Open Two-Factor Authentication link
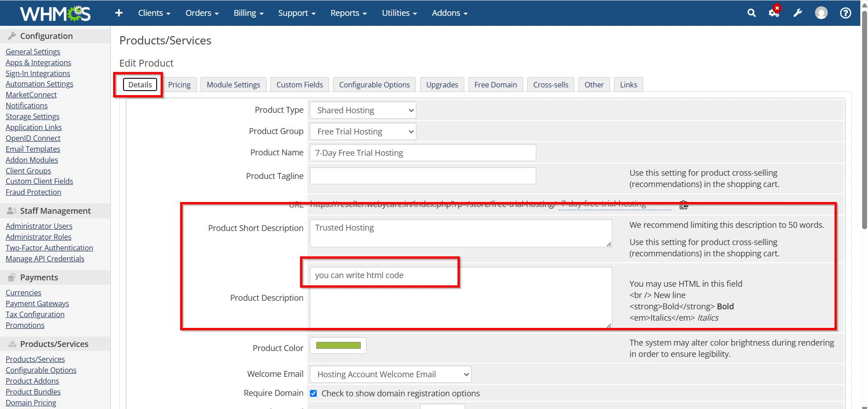The image size is (868, 409). point(49,248)
